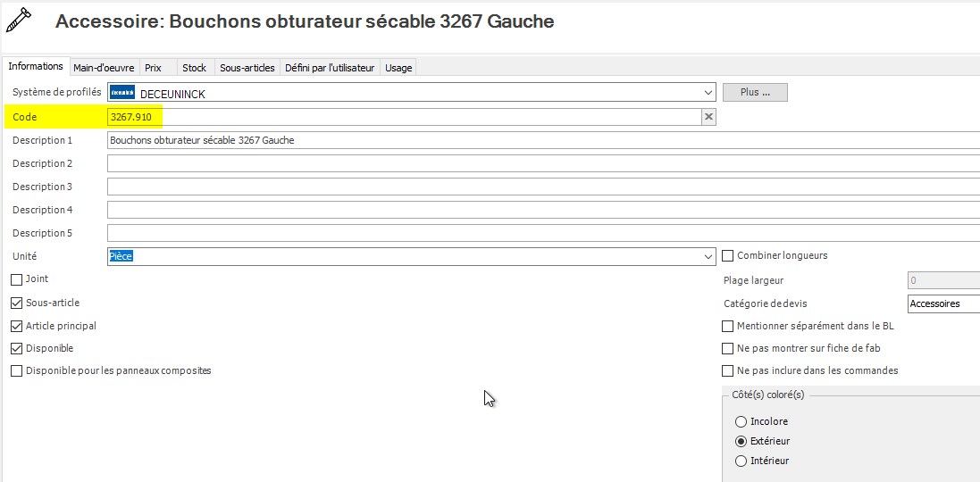Click the screw accessory icon in header
The width and height of the screenshot is (980, 482).
click(19, 21)
